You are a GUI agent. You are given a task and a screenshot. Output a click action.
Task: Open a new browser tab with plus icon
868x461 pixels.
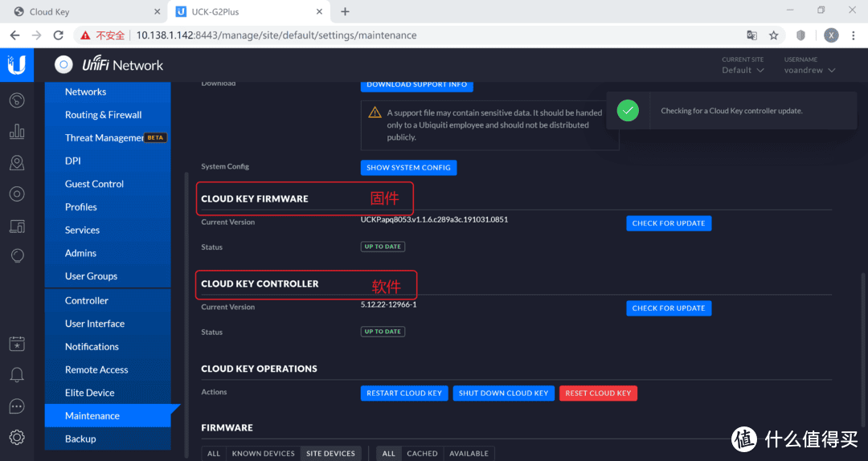(345, 11)
